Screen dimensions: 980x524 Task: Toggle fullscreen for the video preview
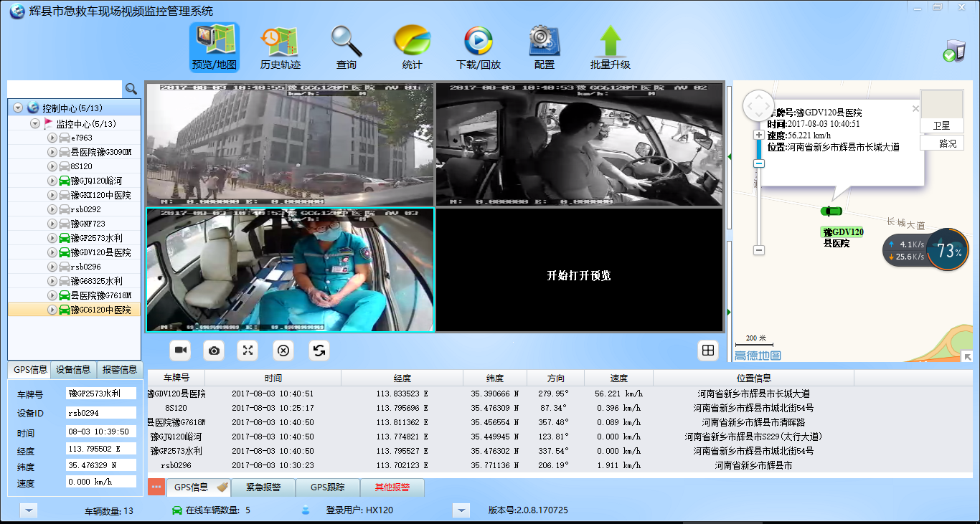[x=248, y=350]
